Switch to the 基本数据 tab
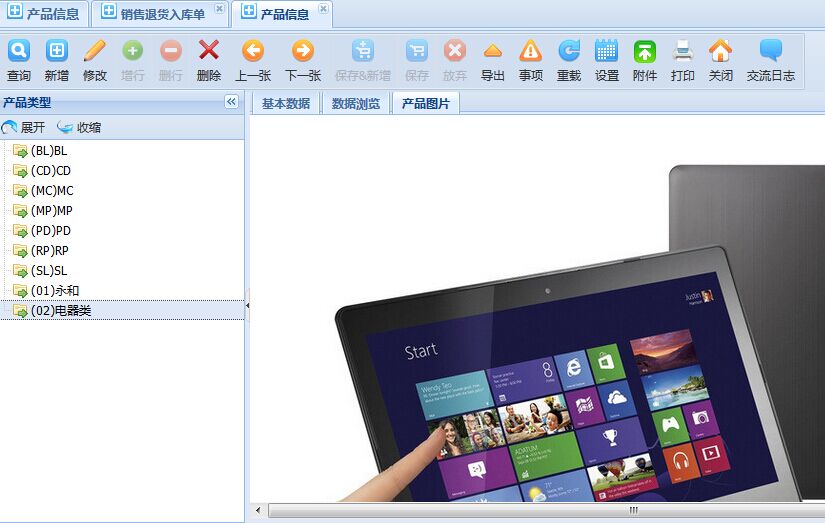The height and width of the screenshot is (523, 825). pyautogui.click(x=285, y=103)
